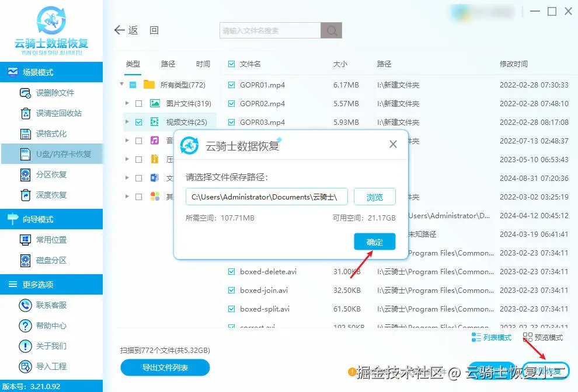Expand the 视频文件(25) tree node

coord(127,121)
